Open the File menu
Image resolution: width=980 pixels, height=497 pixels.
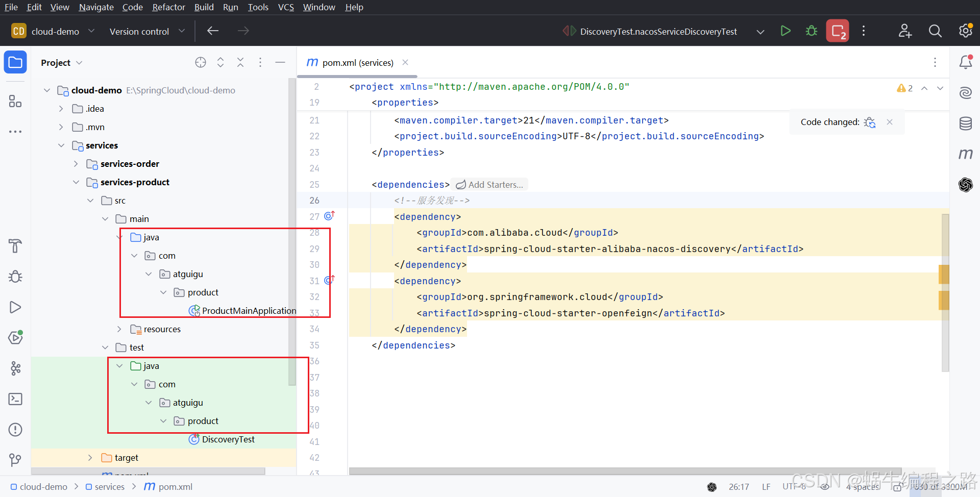pos(11,7)
